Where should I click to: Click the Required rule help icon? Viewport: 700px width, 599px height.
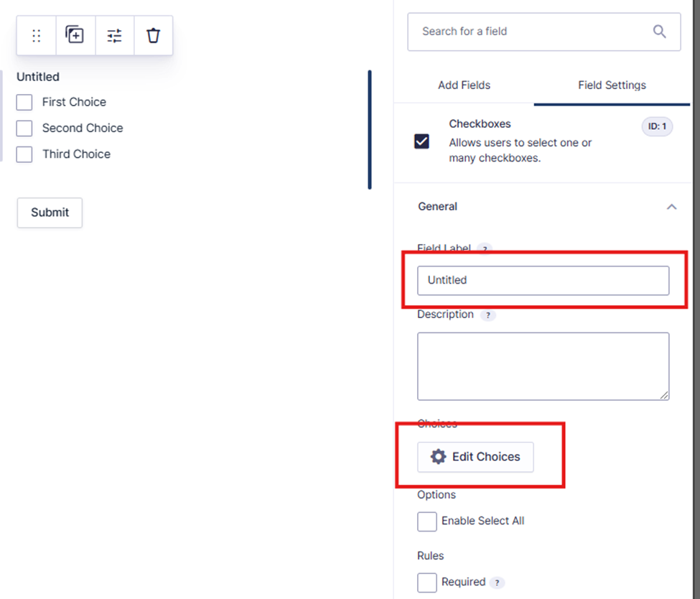coord(498,582)
